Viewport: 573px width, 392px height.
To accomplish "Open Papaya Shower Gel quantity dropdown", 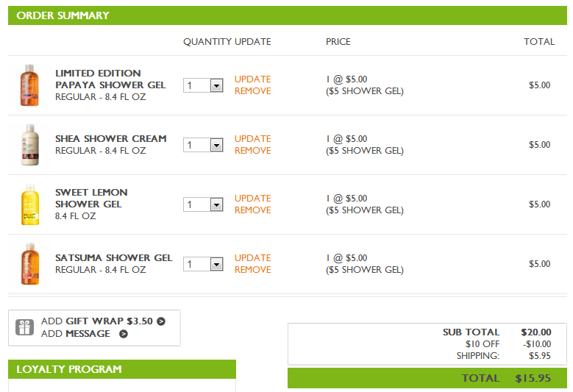I will tap(216, 86).
